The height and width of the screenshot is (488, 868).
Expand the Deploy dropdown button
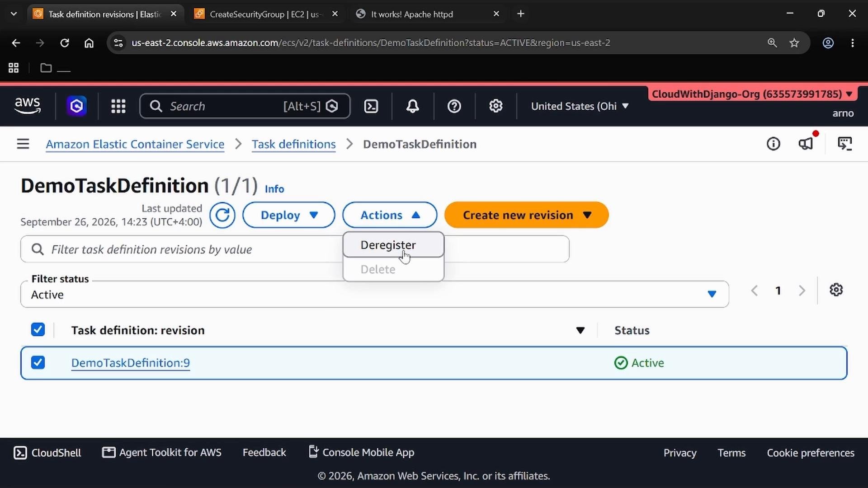(289, 215)
